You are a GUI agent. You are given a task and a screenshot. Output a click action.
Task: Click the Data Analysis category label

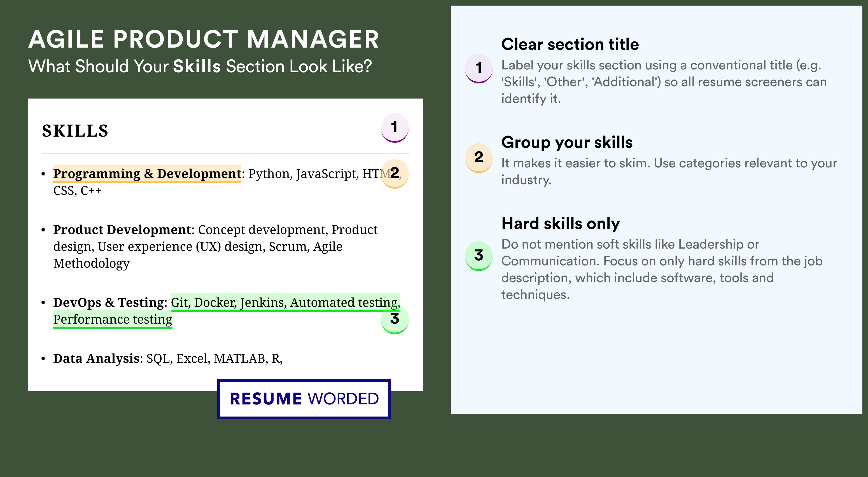[96, 358]
